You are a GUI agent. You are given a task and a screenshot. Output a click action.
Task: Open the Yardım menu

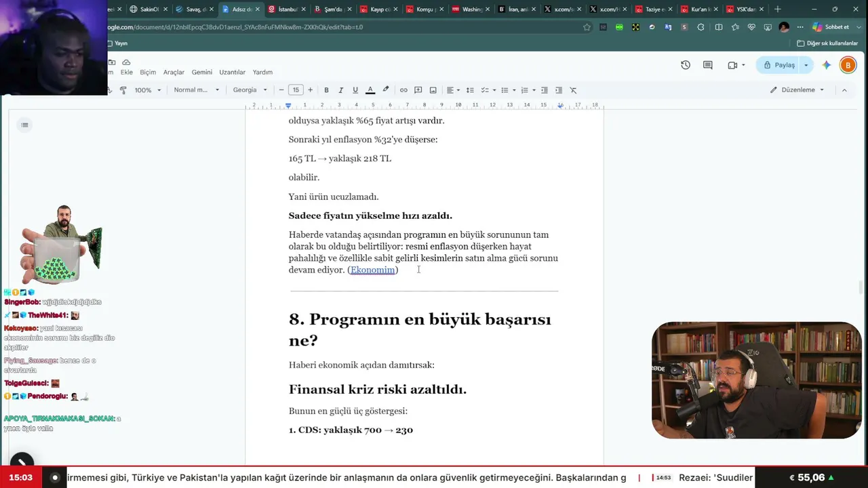pos(262,73)
